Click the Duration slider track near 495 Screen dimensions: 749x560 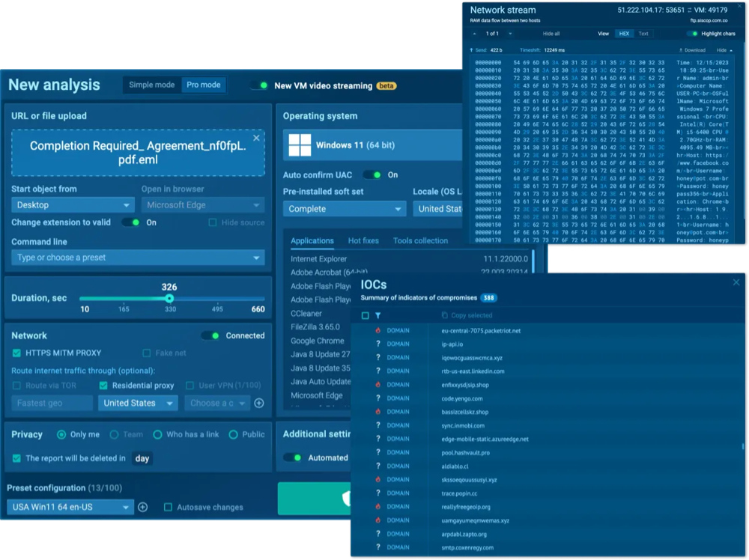coord(217,299)
